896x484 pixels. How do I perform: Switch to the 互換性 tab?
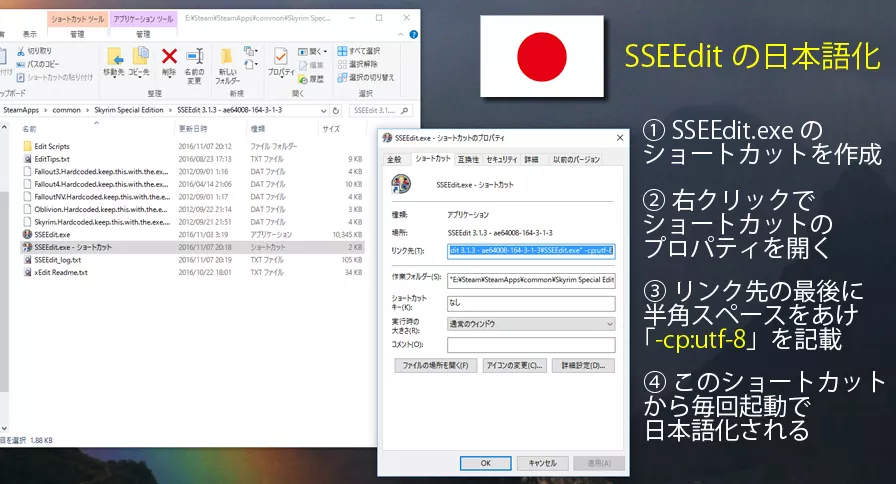click(468, 159)
